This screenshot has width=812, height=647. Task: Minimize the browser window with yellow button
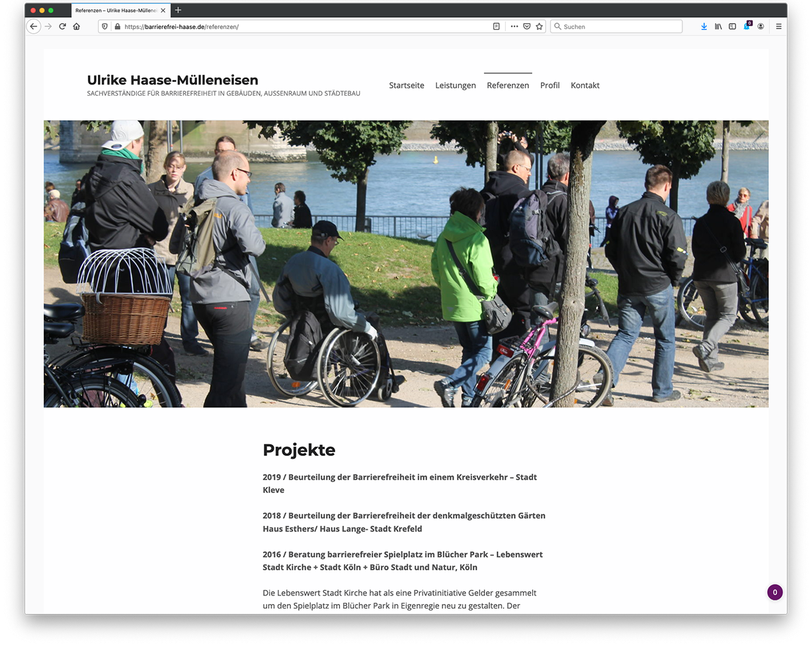pos(42,11)
